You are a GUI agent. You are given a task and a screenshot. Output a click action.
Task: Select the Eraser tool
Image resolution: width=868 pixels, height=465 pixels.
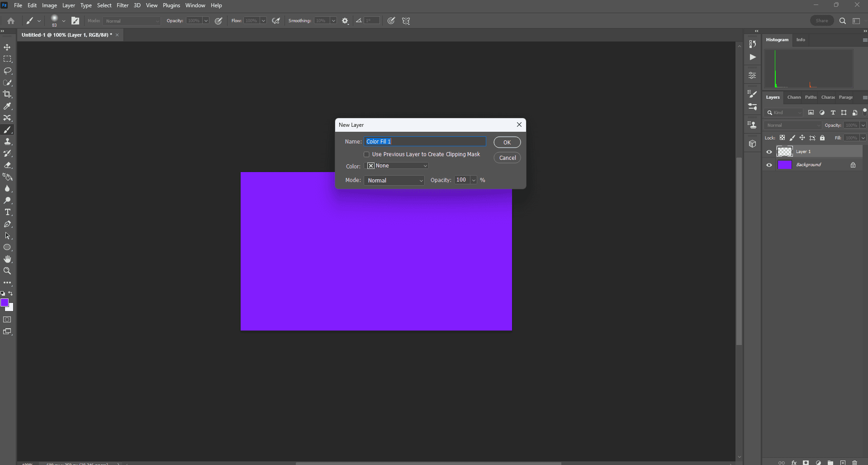(x=7, y=165)
